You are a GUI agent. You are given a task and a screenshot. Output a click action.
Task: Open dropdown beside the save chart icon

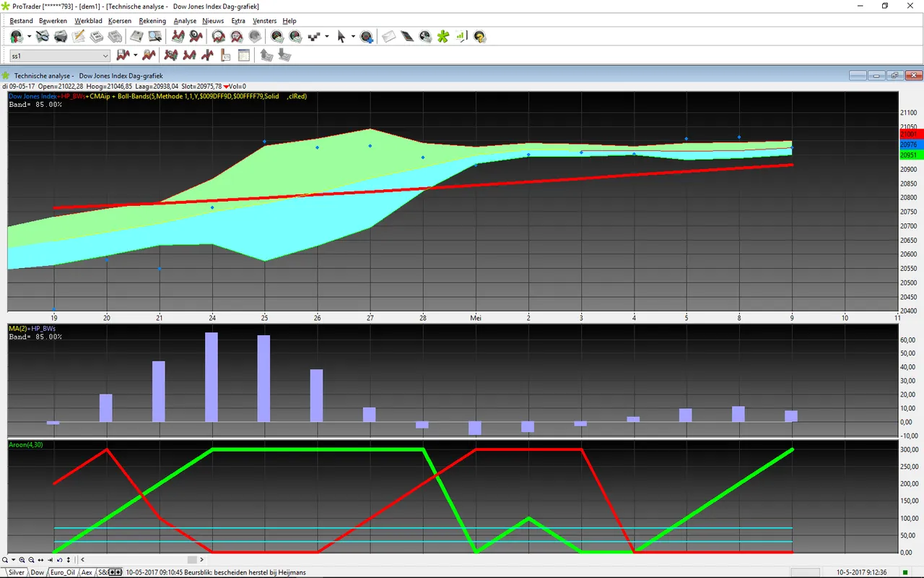pyautogui.click(x=135, y=55)
